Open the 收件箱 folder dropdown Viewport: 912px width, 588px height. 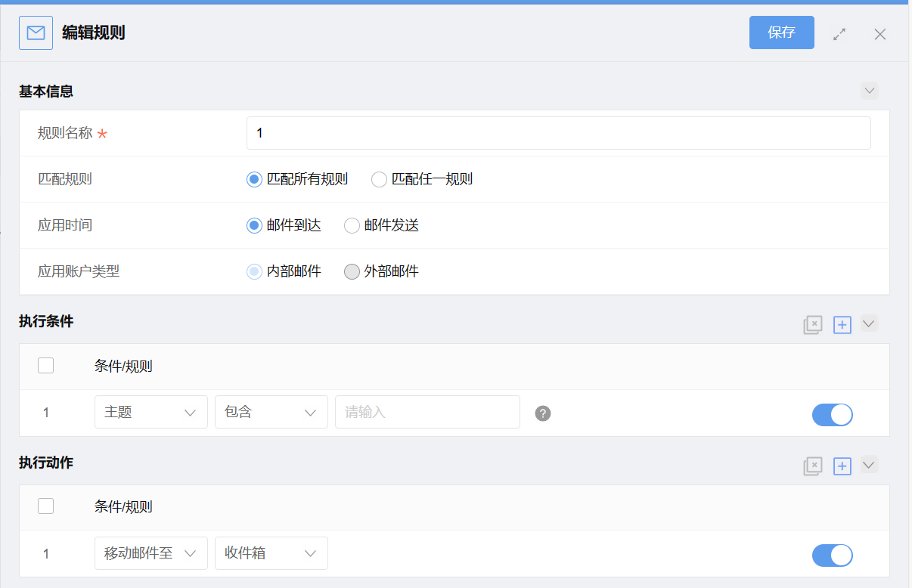click(x=271, y=553)
